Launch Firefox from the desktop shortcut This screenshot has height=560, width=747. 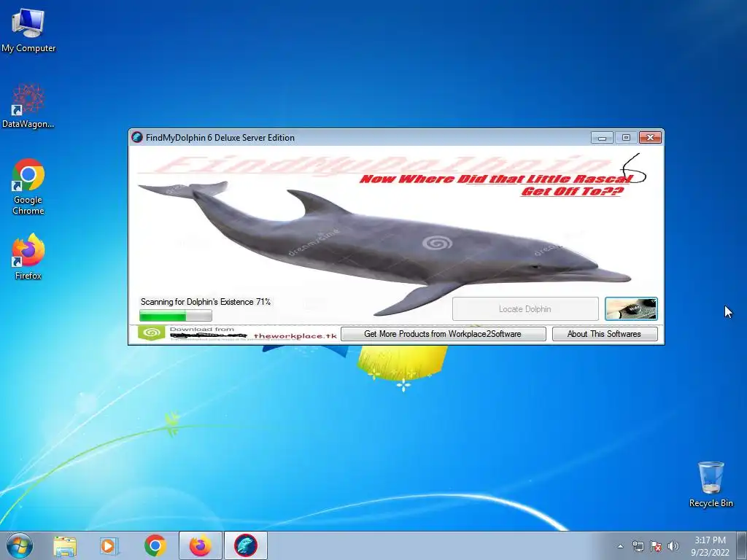coord(28,256)
